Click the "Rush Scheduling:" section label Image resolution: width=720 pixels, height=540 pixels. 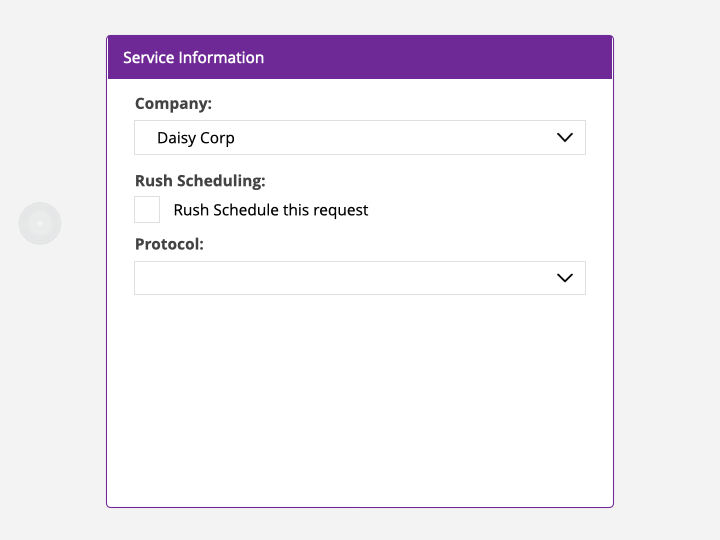(x=200, y=181)
